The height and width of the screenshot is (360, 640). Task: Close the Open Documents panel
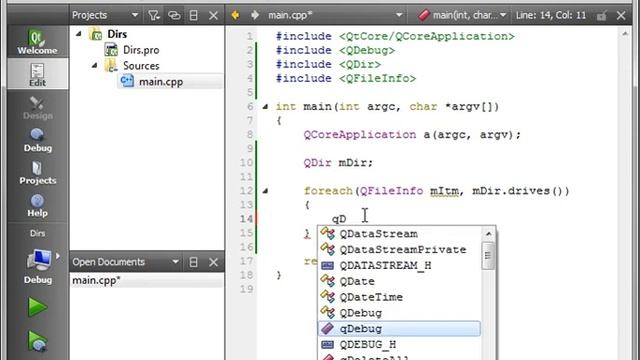(x=213, y=262)
